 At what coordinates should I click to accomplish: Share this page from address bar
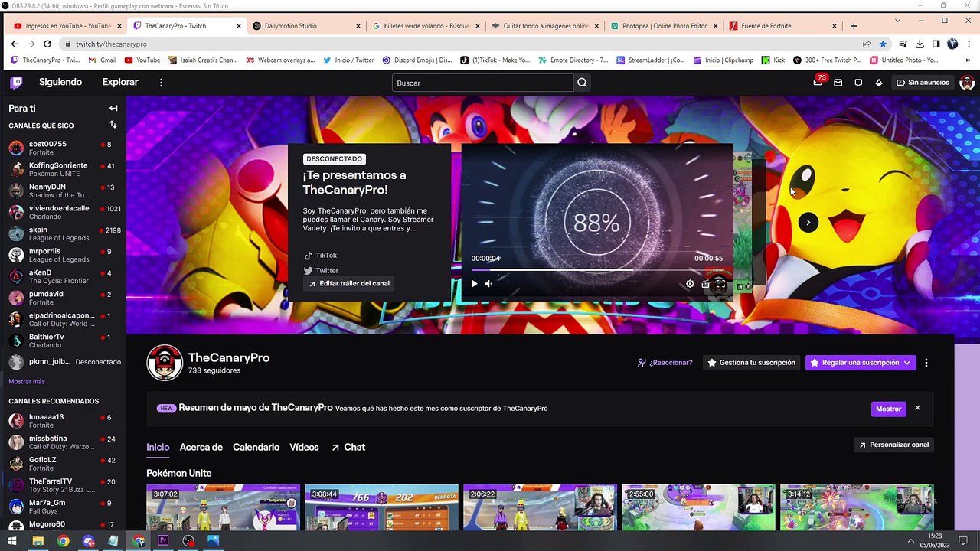pos(866,44)
